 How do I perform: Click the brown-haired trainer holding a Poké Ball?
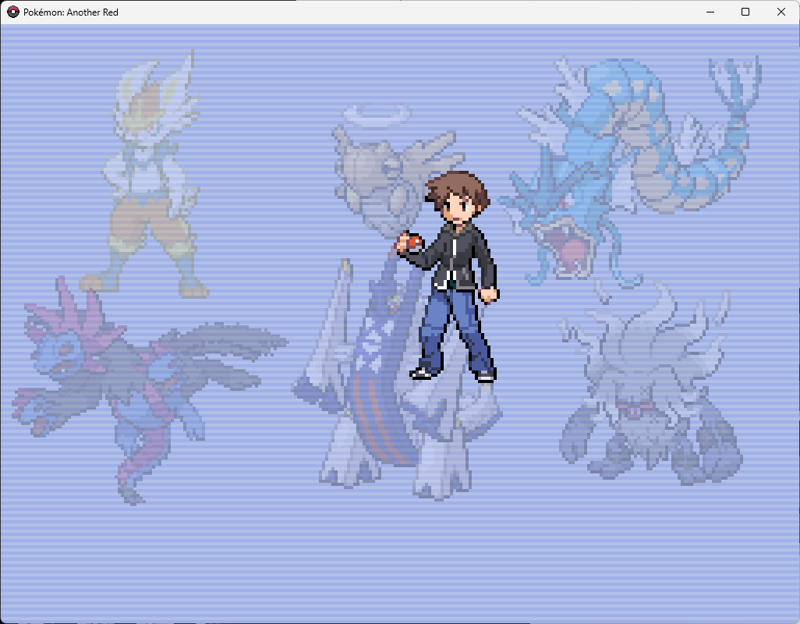448,276
